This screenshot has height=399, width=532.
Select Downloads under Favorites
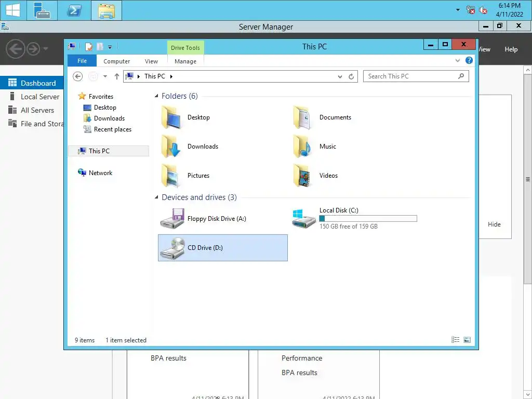pyautogui.click(x=109, y=118)
